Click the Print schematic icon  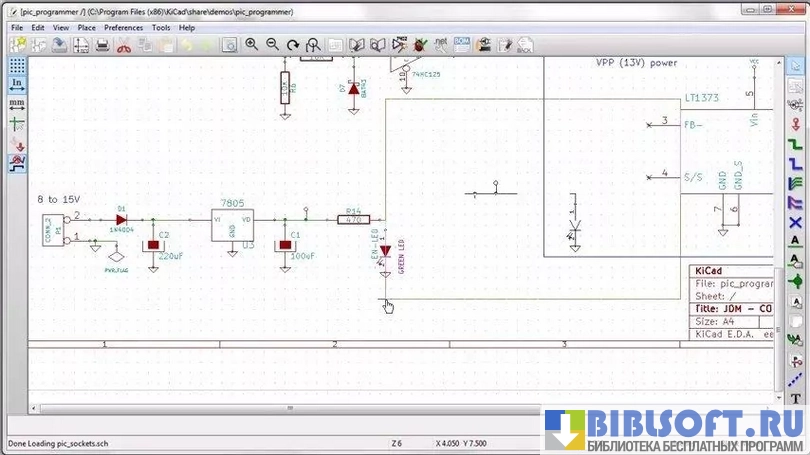pyautogui.click(x=101, y=45)
